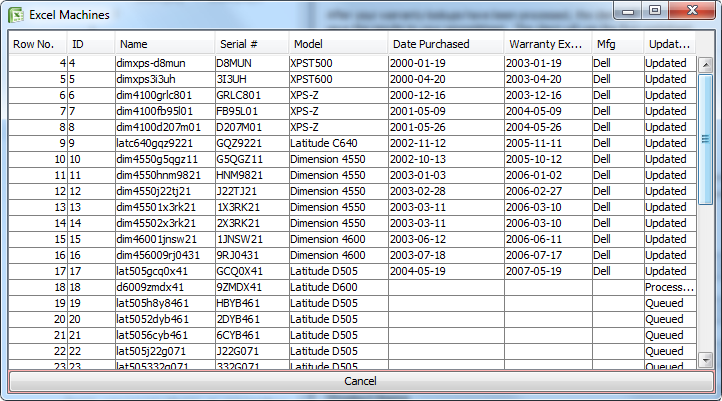Image resolution: width=722 pixels, height=401 pixels.
Task: Sort by the Date Purchased column header
Action: [x=446, y=44]
